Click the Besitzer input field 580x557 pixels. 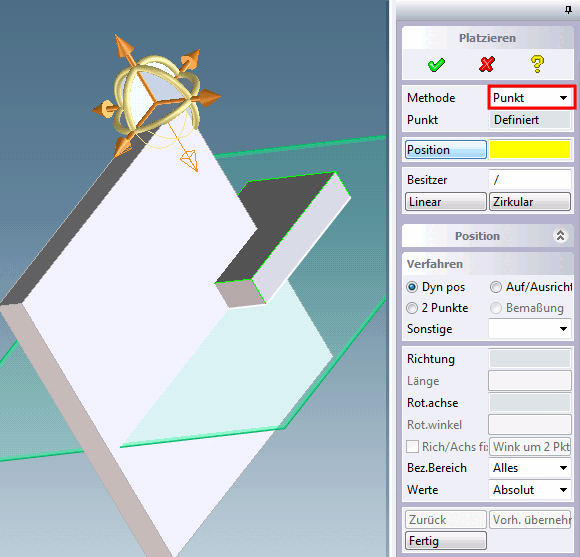[x=530, y=180]
